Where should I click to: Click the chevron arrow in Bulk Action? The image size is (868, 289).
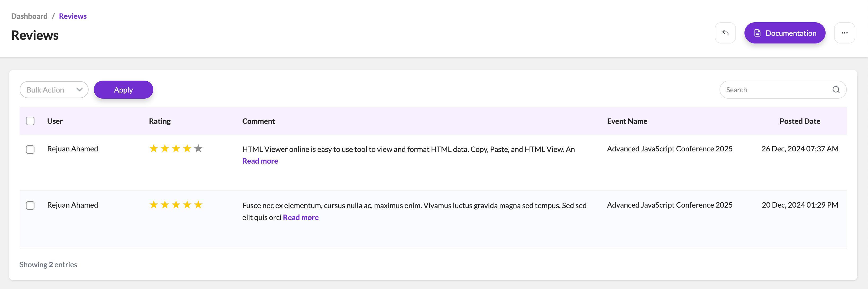pos(80,90)
